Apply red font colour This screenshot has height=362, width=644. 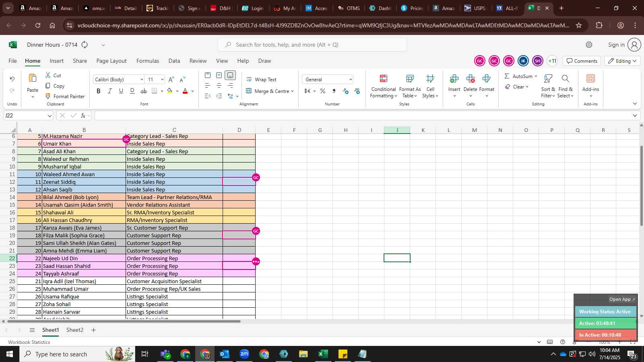pos(185,91)
